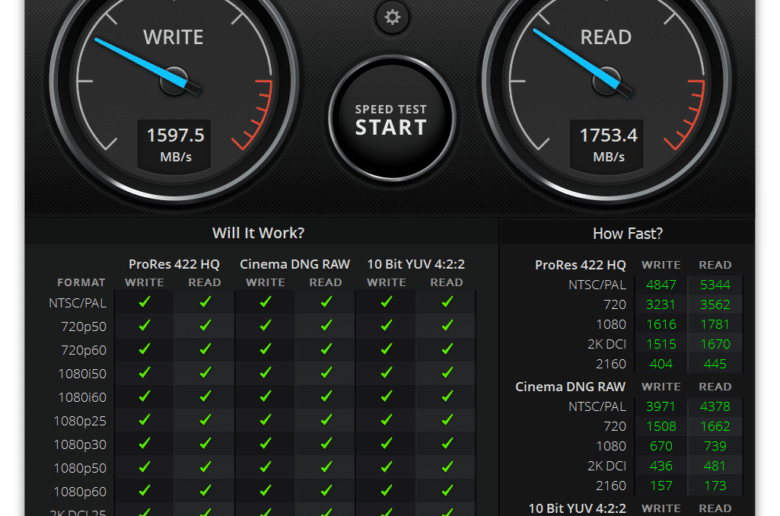Viewport: 780px width, 516px height.
Task: Click 1080p30 Cinema DNG RAW write checkmark
Action: pyautogui.click(x=266, y=443)
